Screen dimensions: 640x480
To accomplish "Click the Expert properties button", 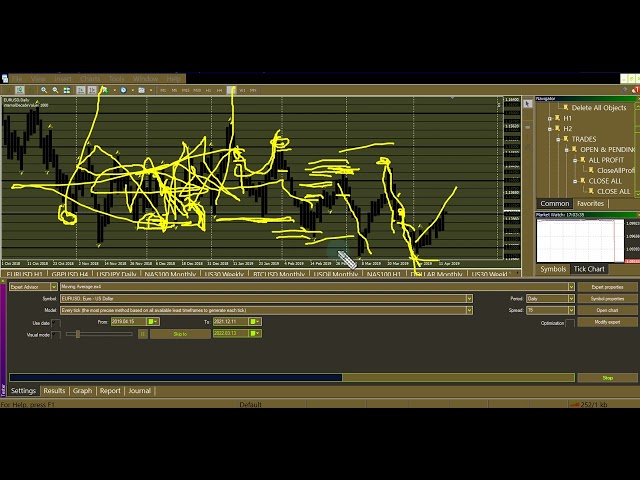I will pos(607,287).
